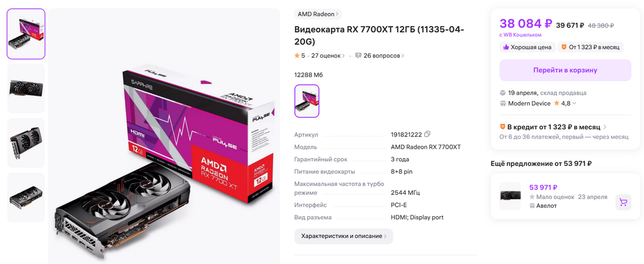This screenshot has width=644, height=264.
Task: Select the second gallery thumbnail of the card
Action: coord(26,88)
